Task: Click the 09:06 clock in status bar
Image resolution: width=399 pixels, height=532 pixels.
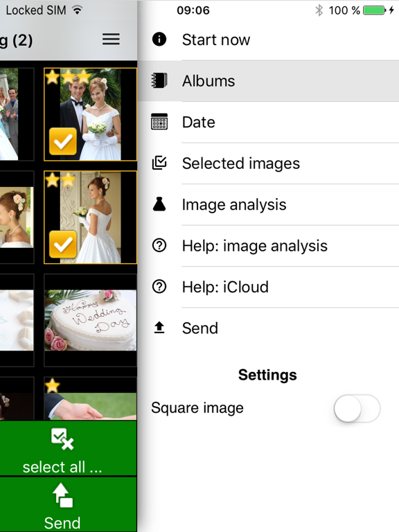Action: point(193,10)
